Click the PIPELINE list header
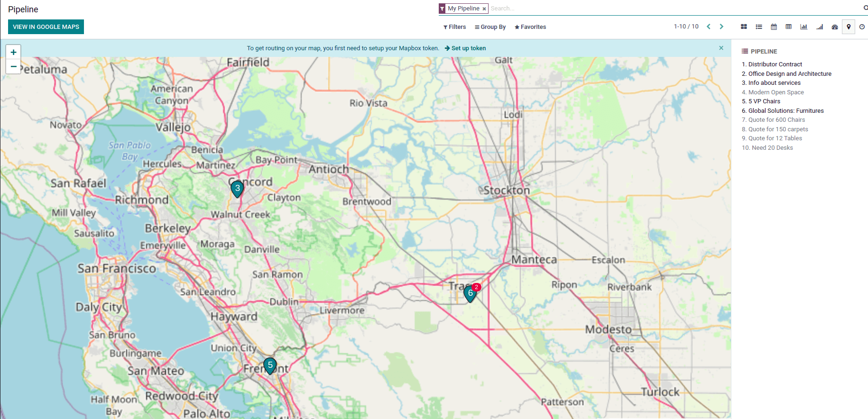The height and width of the screenshot is (419, 868). [x=759, y=51]
